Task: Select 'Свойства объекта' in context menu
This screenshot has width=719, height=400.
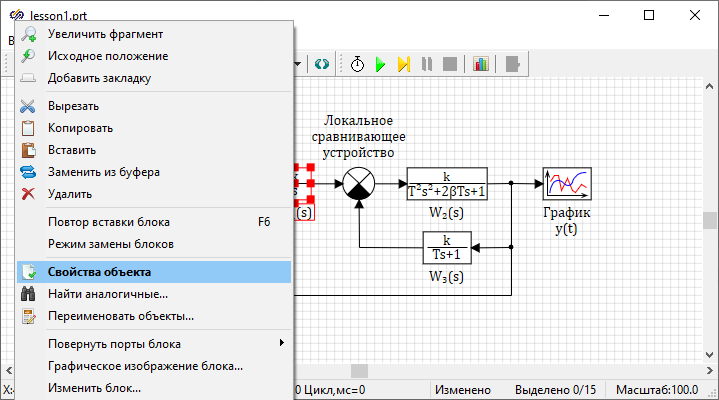Action: tap(154, 271)
